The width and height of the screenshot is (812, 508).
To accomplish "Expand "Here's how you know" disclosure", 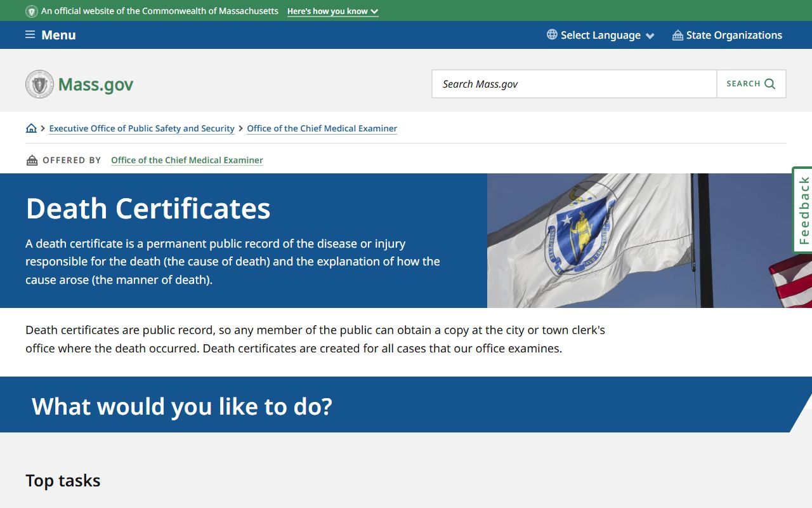I will click(x=332, y=11).
